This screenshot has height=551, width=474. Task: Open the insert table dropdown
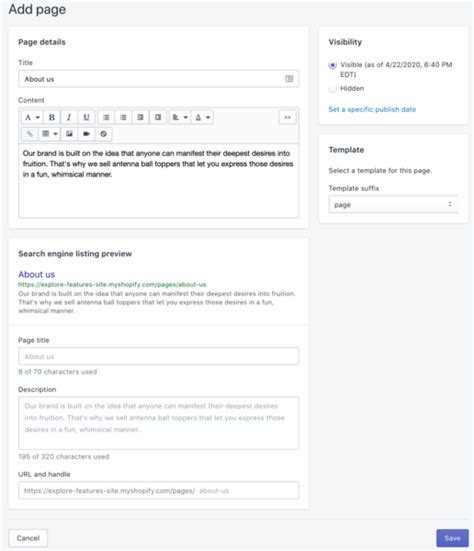pos(50,134)
